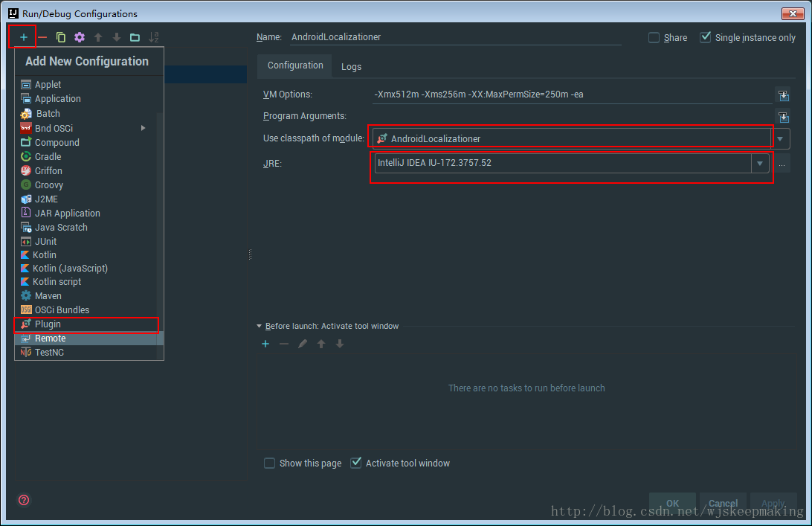
Task: Click the minus Remove Configuration icon
Action: tap(42, 37)
